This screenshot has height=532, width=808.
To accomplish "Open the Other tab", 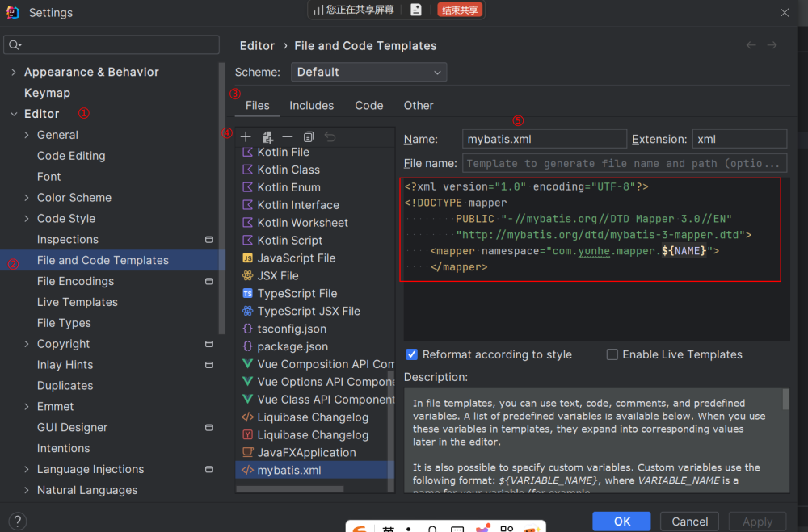I will [x=419, y=106].
